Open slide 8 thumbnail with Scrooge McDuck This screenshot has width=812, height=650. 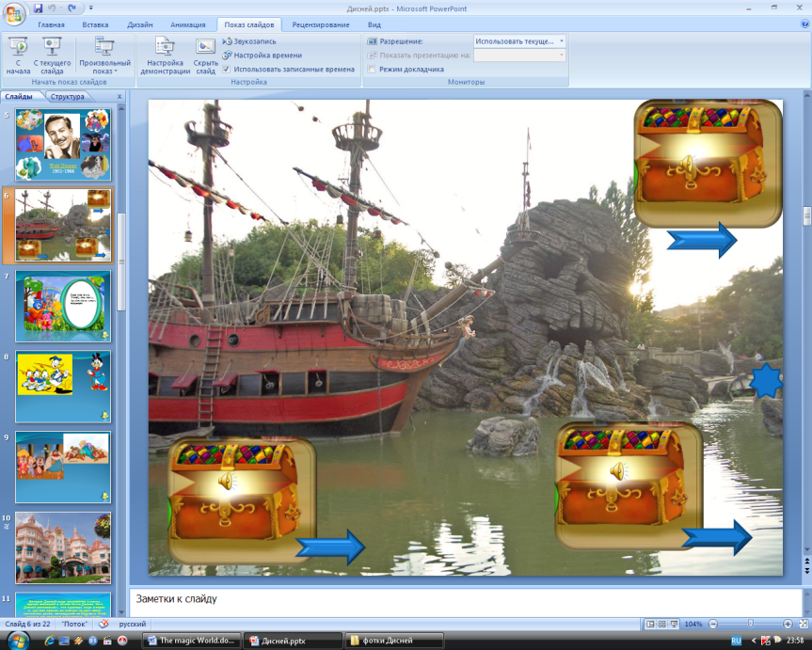pos(63,387)
